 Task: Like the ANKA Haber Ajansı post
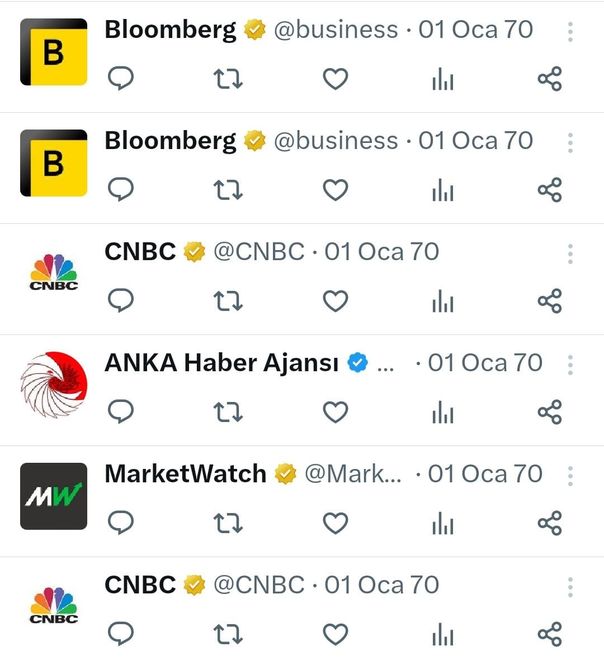[336, 411]
